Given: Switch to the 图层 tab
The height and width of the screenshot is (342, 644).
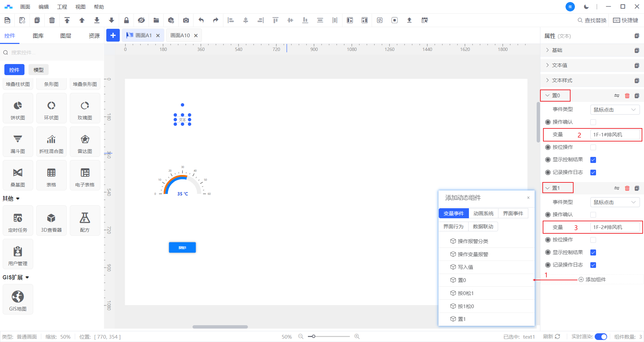Looking at the screenshot, I should pyautogui.click(x=66, y=36).
